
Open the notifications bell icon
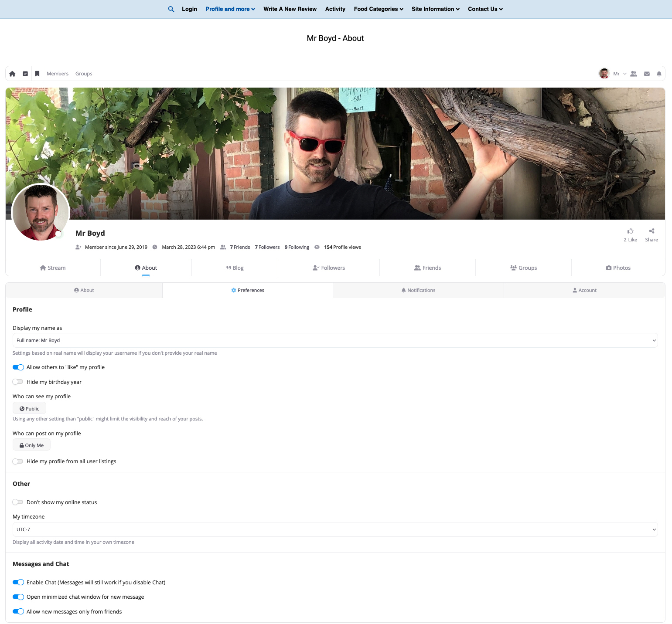click(658, 74)
